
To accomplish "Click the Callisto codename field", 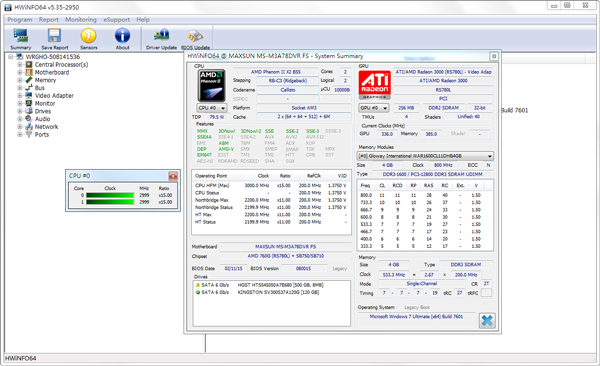I will (x=288, y=90).
